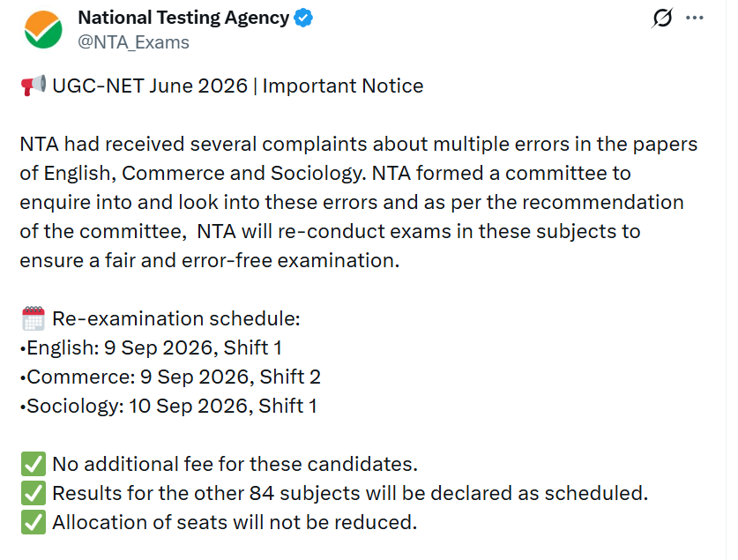The width and height of the screenshot is (738, 560).
Task: Click the Results for the other 84 subjects text
Action: [350, 494]
